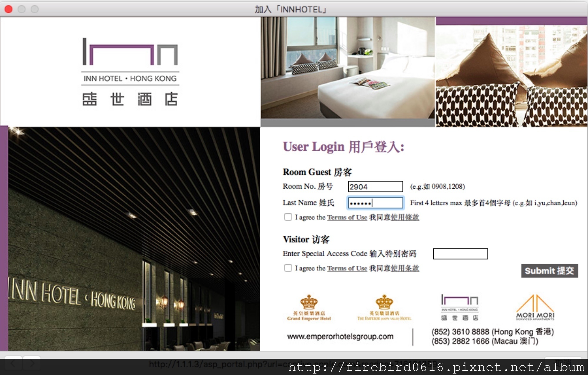Click the 'Last Name 姓氏' label
The height and width of the screenshot is (375, 588).
tap(308, 202)
